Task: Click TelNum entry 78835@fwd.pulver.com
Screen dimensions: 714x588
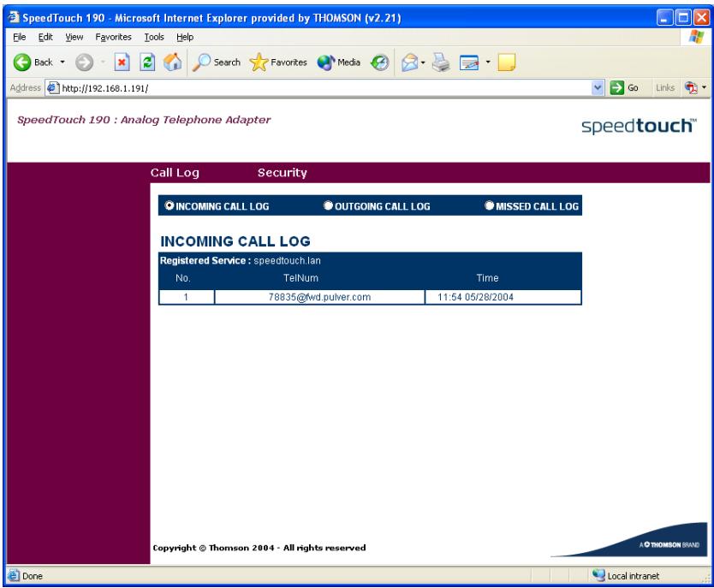Action: (x=319, y=297)
